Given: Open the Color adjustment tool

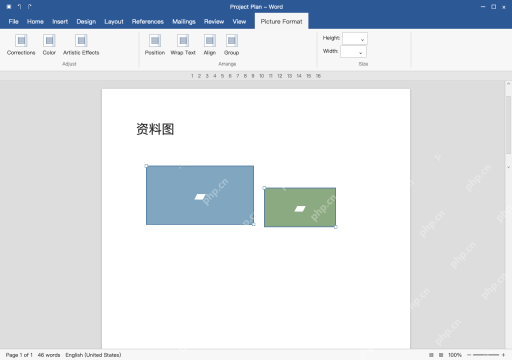Looking at the screenshot, I should click(x=49, y=45).
